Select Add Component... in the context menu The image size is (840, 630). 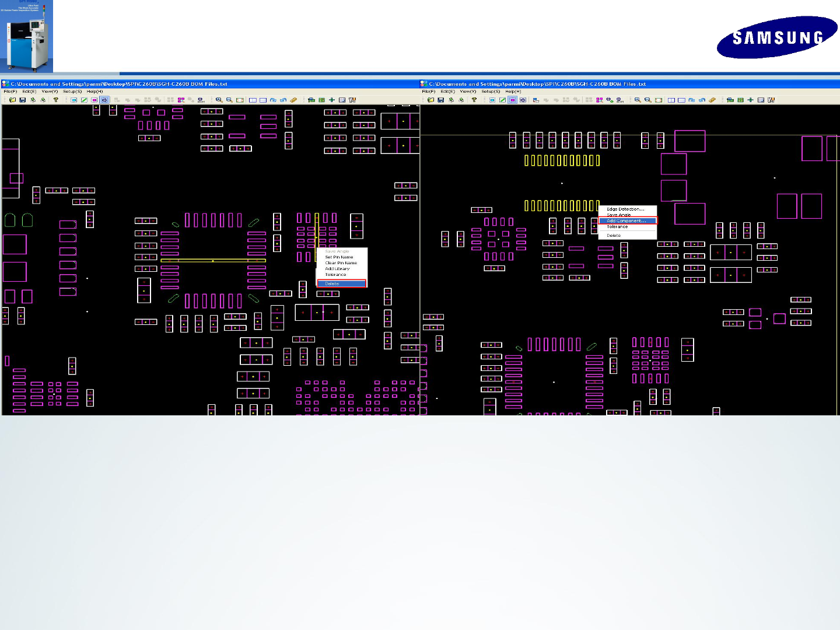[x=628, y=220]
